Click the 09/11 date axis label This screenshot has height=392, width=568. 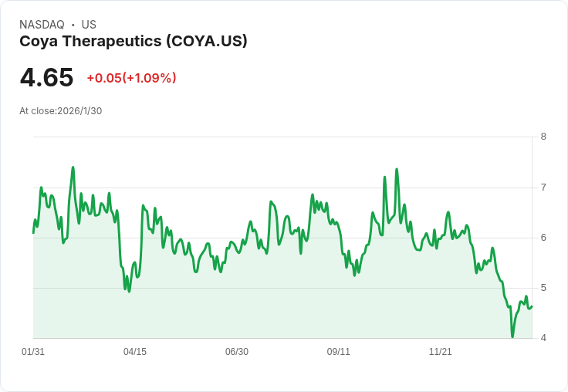pyautogui.click(x=338, y=351)
